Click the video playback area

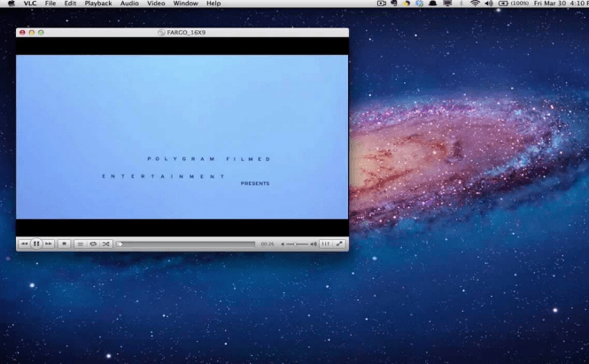point(182,136)
